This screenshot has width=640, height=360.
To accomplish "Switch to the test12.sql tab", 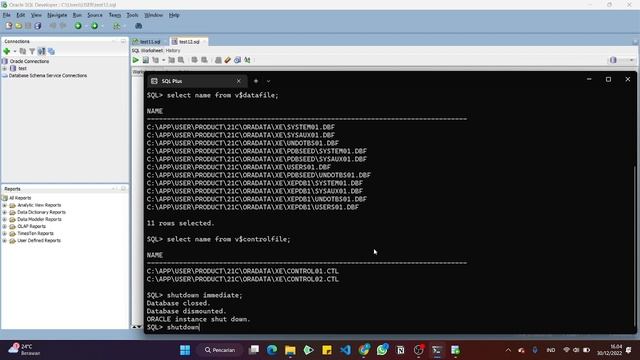I will tap(189, 42).
